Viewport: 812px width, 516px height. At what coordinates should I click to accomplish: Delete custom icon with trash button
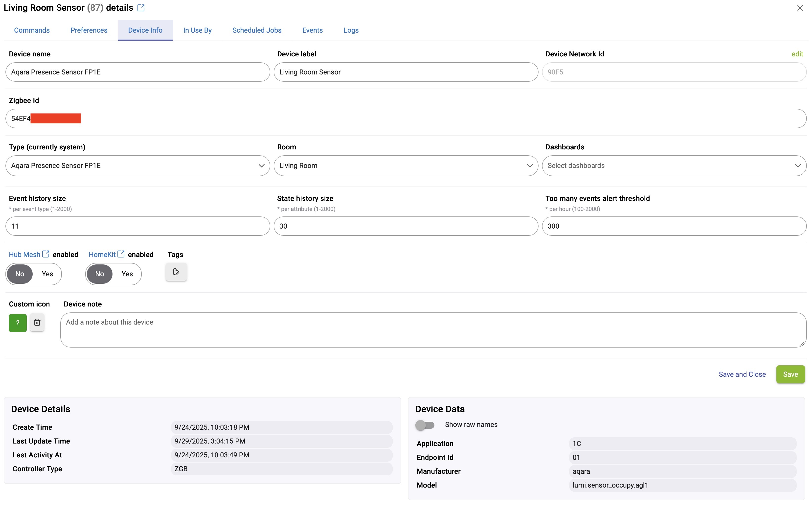point(37,322)
